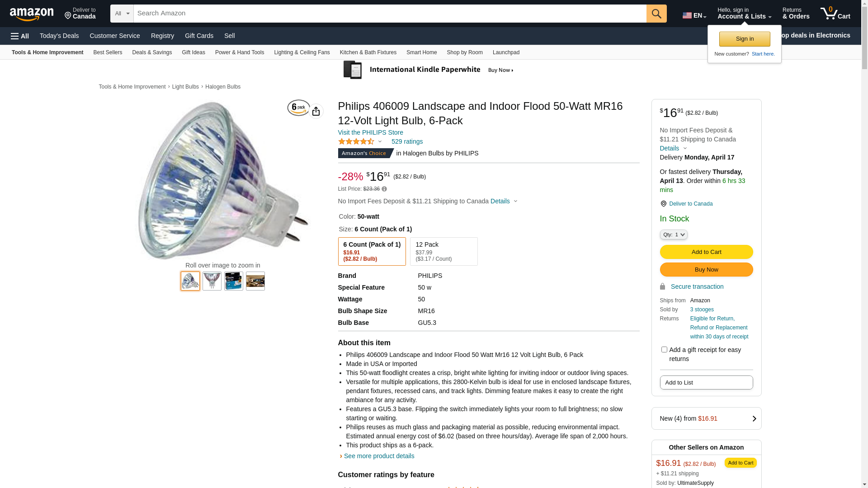Click the search magnifier button
The width and height of the screenshot is (868, 488).
pyautogui.click(x=656, y=14)
